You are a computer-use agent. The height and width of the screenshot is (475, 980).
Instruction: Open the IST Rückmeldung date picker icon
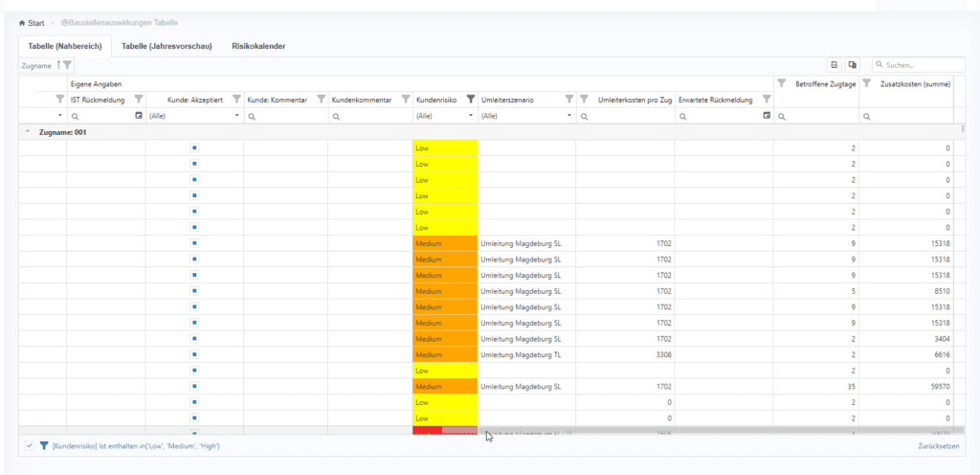click(139, 116)
